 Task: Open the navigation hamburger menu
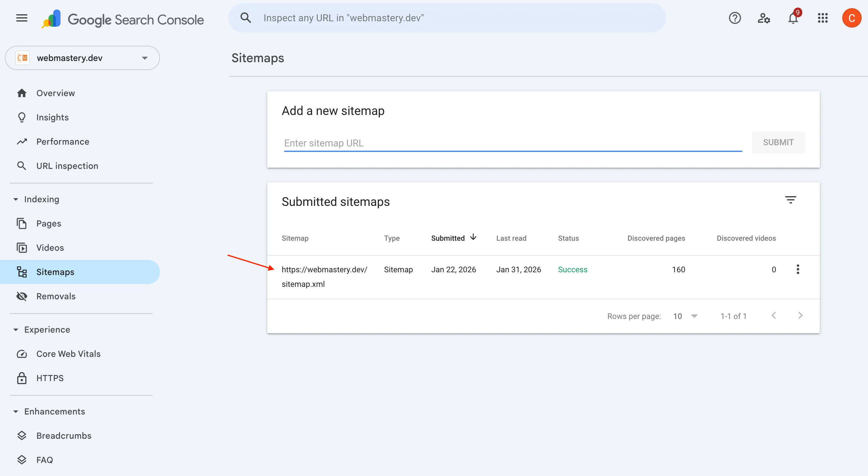point(21,18)
